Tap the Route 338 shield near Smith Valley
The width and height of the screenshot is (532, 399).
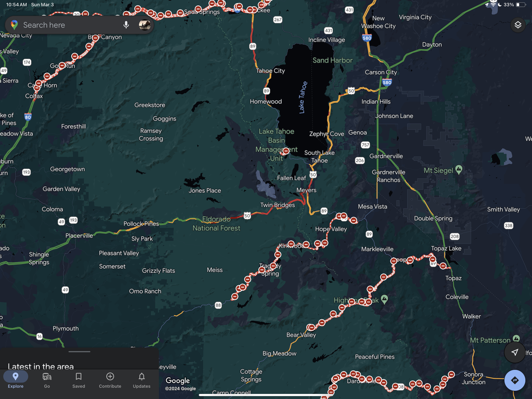click(x=508, y=225)
